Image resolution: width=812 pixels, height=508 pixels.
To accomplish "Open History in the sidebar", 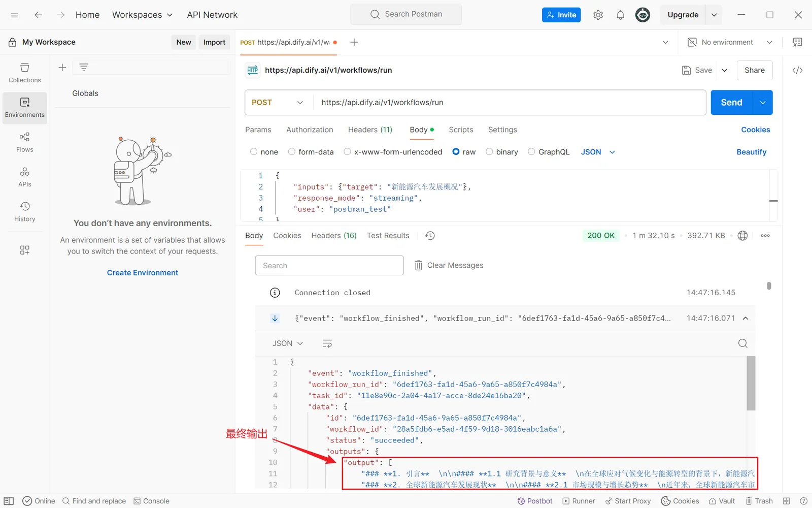I will 25,212.
